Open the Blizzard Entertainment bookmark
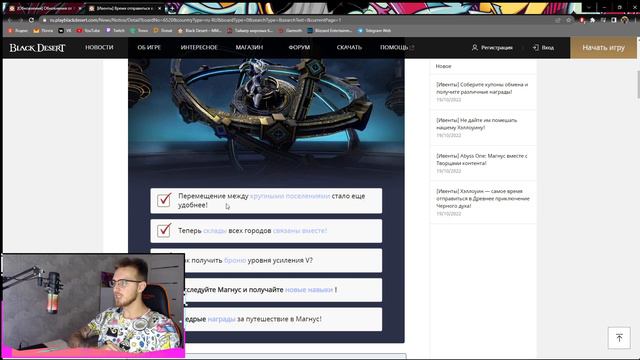The width and height of the screenshot is (640, 360). tap(329, 31)
